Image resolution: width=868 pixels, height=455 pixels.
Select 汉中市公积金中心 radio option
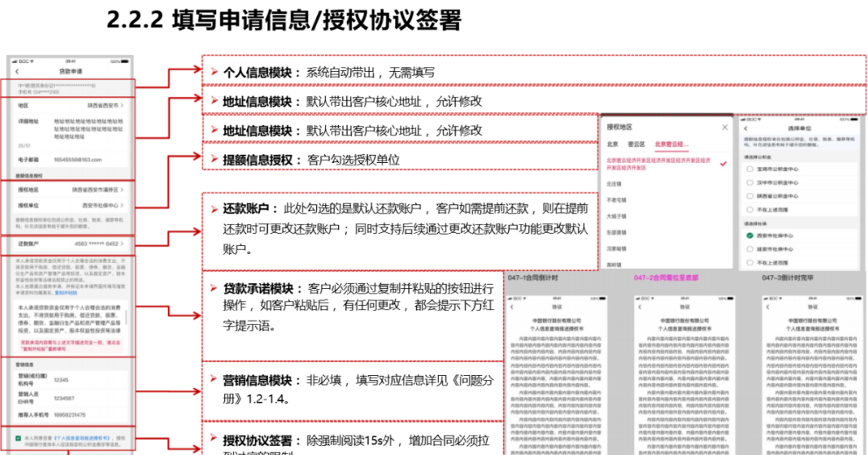coord(749,182)
